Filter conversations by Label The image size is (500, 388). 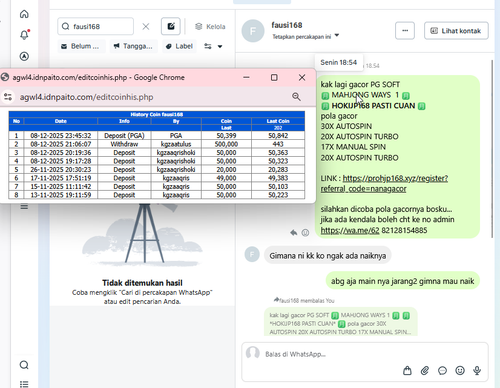180,46
